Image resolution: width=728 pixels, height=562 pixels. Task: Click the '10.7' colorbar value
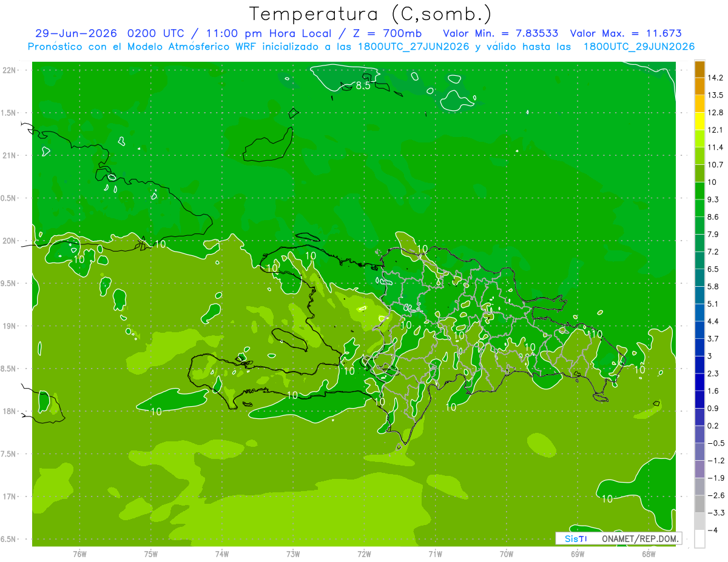715,165
